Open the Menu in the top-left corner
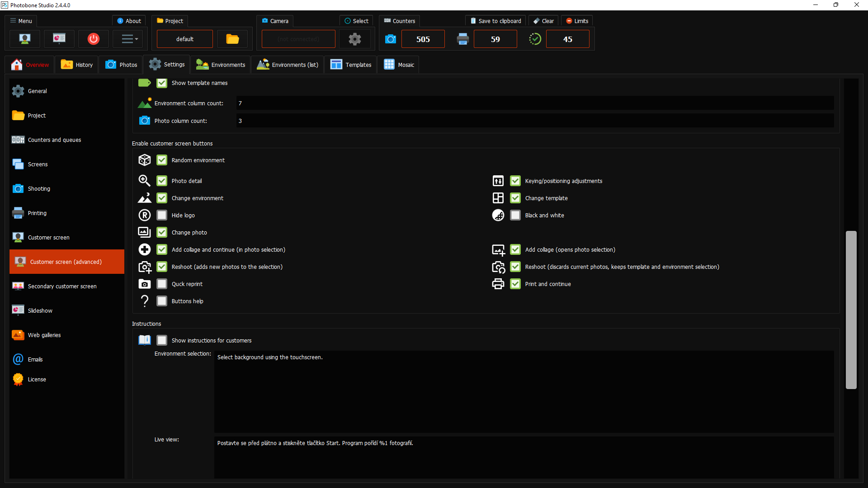The image size is (868, 488). point(20,21)
